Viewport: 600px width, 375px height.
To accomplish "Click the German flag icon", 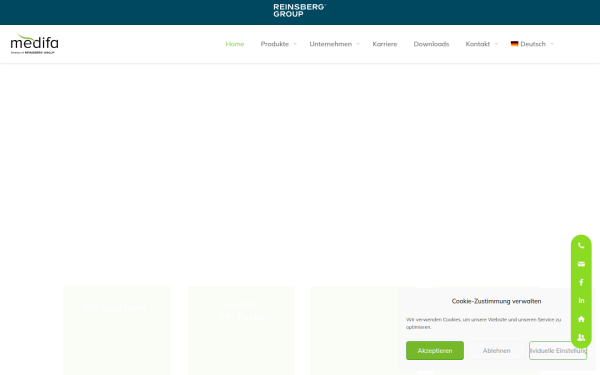I will tap(514, 44).
